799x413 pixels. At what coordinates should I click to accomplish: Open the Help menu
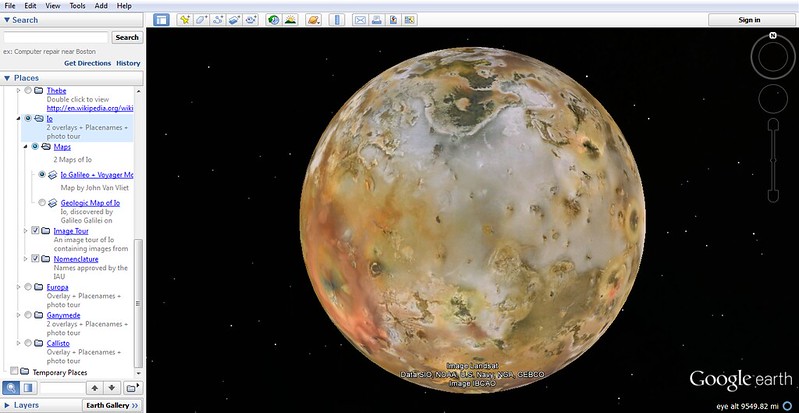pyautogui.click(x=124, y=6)
